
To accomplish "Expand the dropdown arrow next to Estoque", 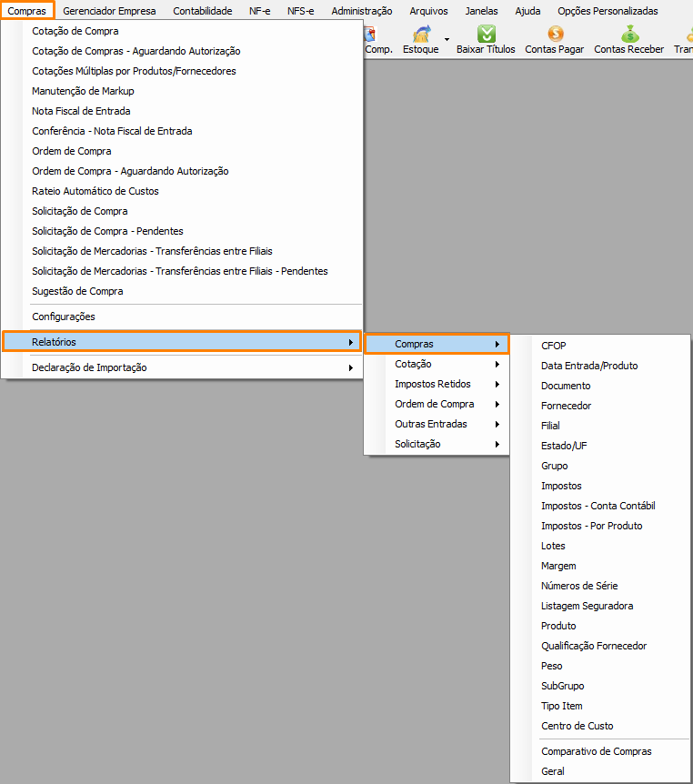I will pyautogui.click(x=447, y=39).
